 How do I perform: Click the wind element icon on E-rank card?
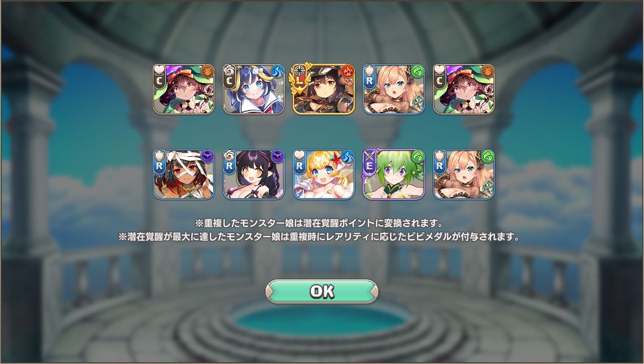418,156
